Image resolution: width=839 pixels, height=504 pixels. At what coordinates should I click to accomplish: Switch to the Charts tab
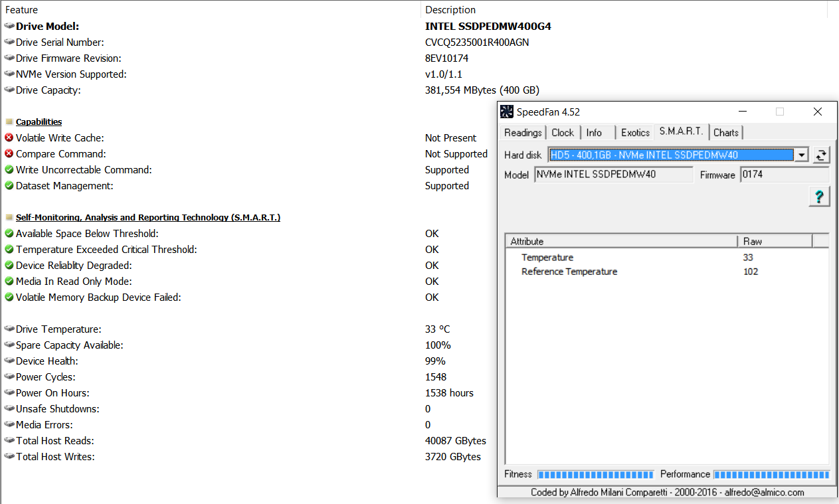coord(725,133)
